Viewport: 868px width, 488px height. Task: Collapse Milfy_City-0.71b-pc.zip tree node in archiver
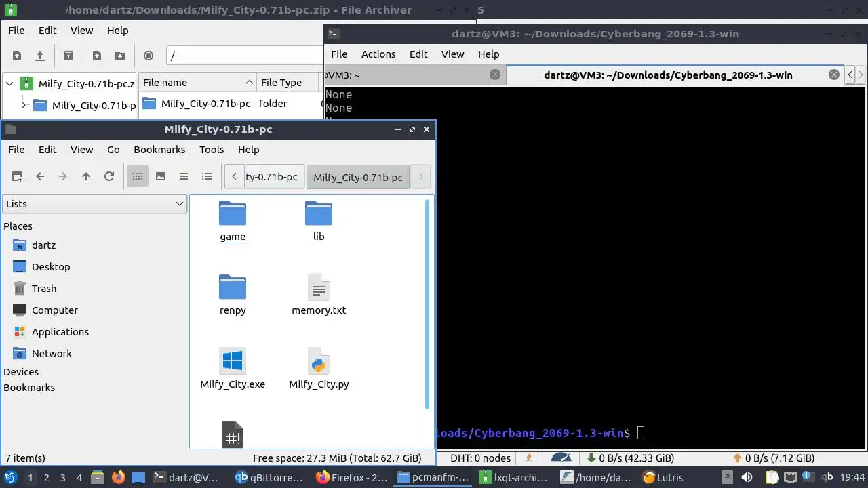tap(9, 84)
